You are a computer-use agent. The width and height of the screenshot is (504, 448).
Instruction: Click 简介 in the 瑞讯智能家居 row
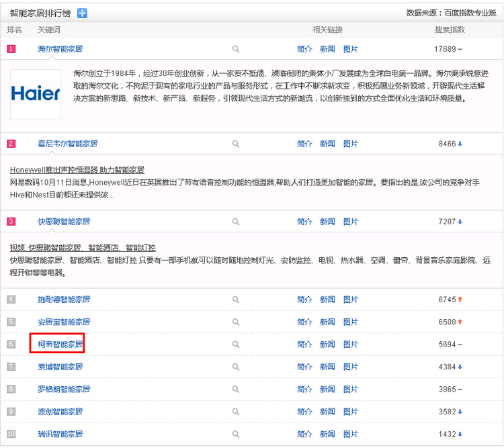click(304, 434)
